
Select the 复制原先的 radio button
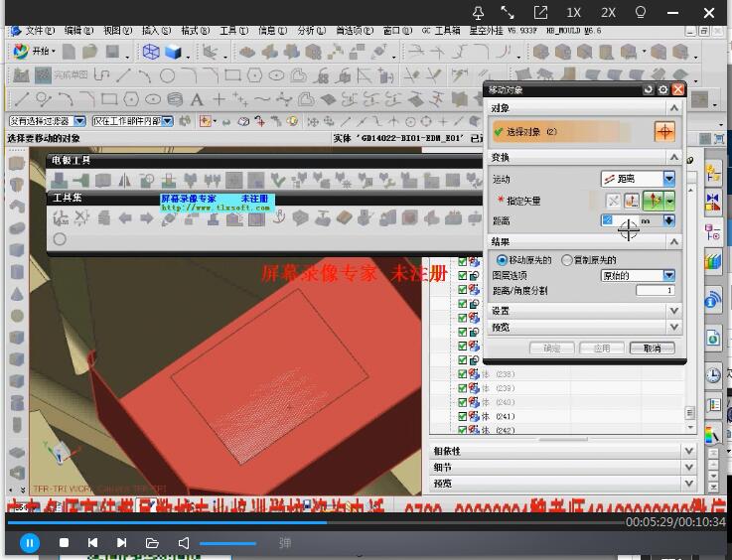(567, 260)
